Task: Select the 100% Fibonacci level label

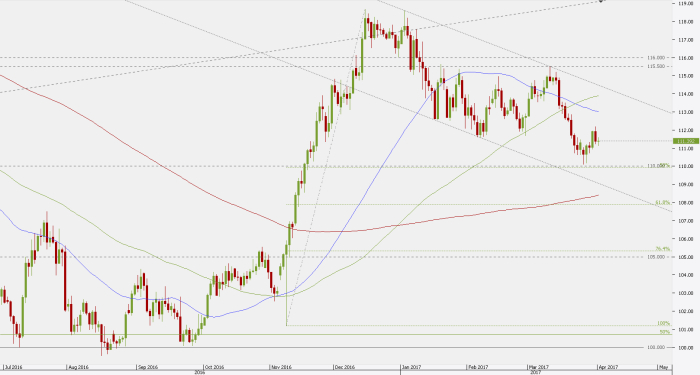Action: click(x=664, y=323)
